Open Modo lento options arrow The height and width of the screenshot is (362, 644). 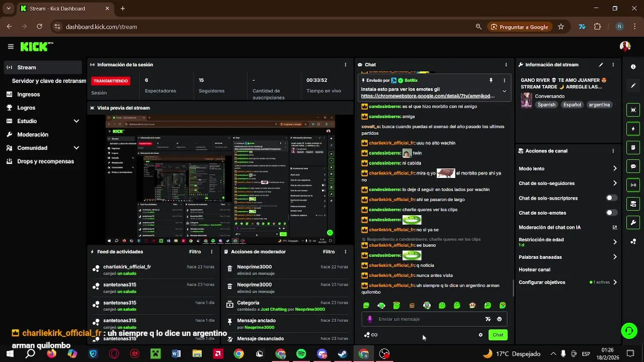[614, 169]
